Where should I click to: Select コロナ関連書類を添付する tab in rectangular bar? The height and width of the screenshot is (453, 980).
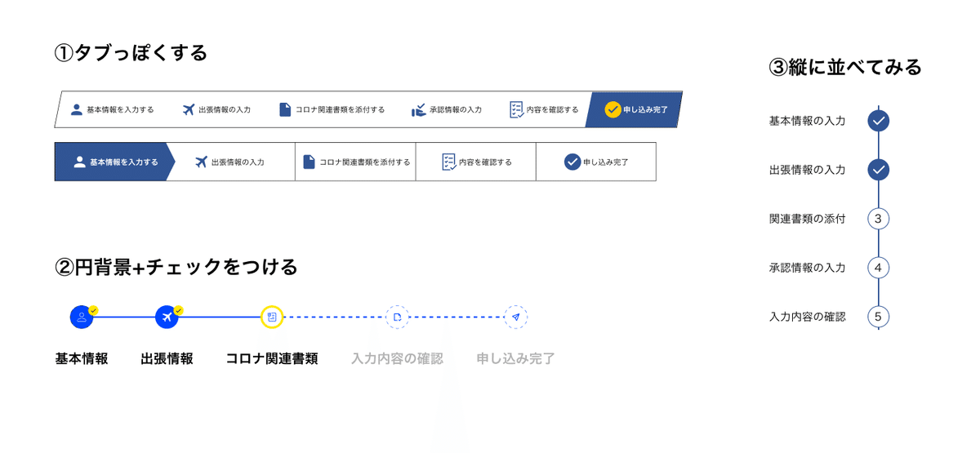(x=355, y=162)
